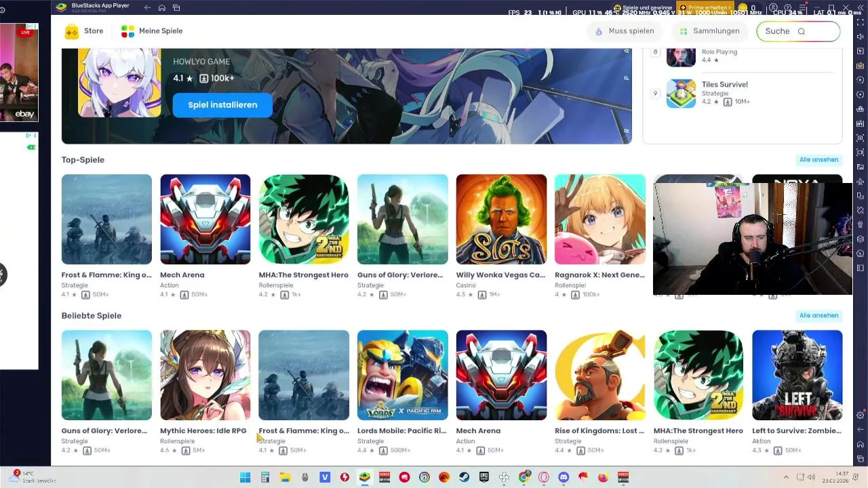Open Willy Wonka Vegas Casino game
868x488 pixels.
(501, 220)
